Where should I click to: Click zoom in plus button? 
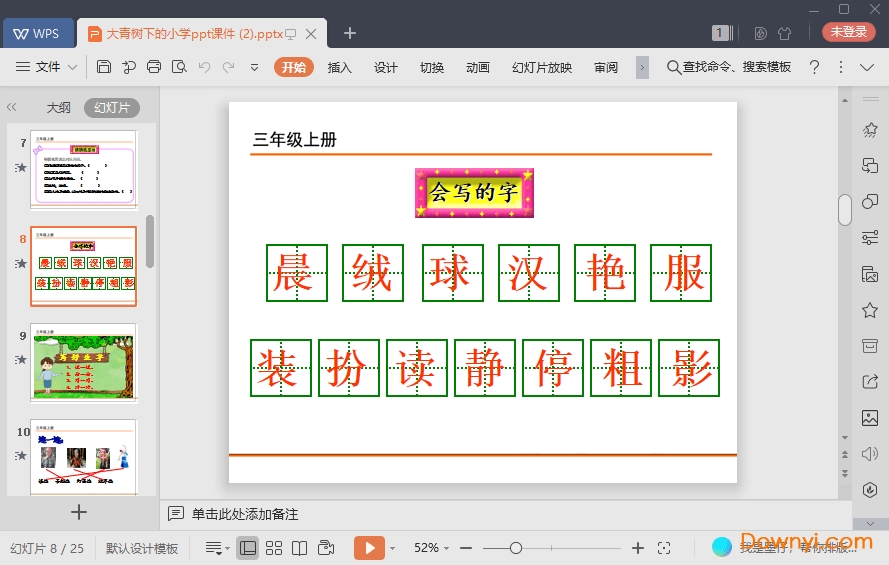(x=638, y=548)
